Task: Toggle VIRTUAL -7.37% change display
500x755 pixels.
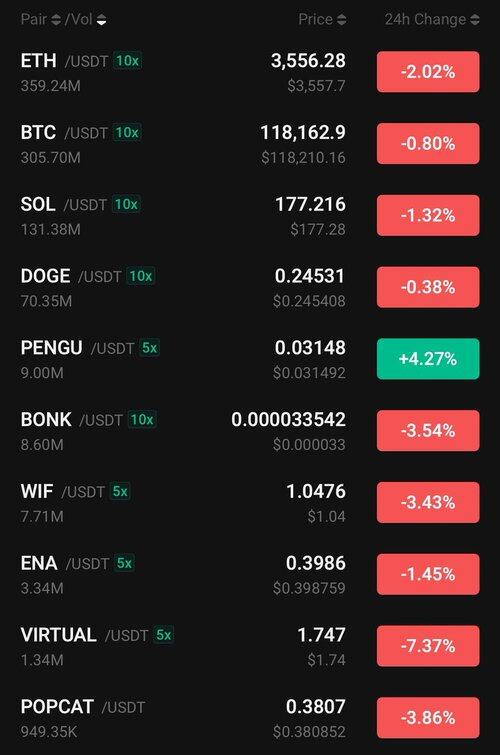Action: coord(428,646)
